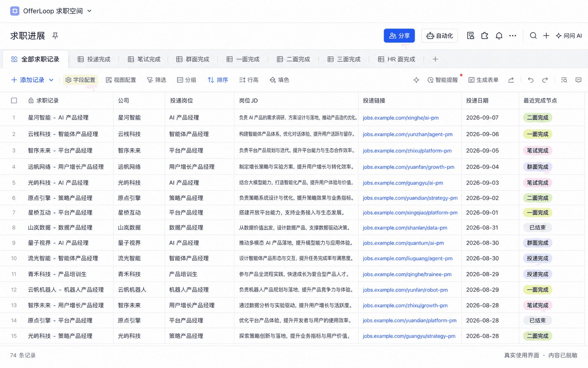Switch to HR 面完成 view tab
The width and height of the screenshot is (588, 368).
(x=397, y=59)
